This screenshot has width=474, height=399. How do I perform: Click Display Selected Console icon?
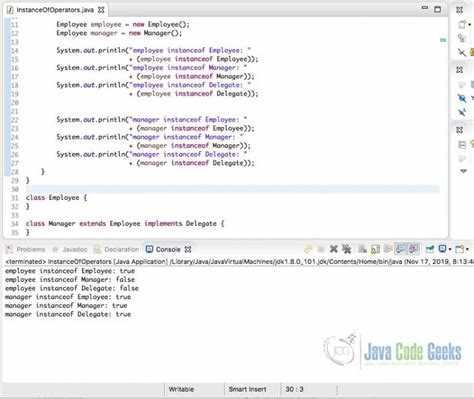(442, 249)
